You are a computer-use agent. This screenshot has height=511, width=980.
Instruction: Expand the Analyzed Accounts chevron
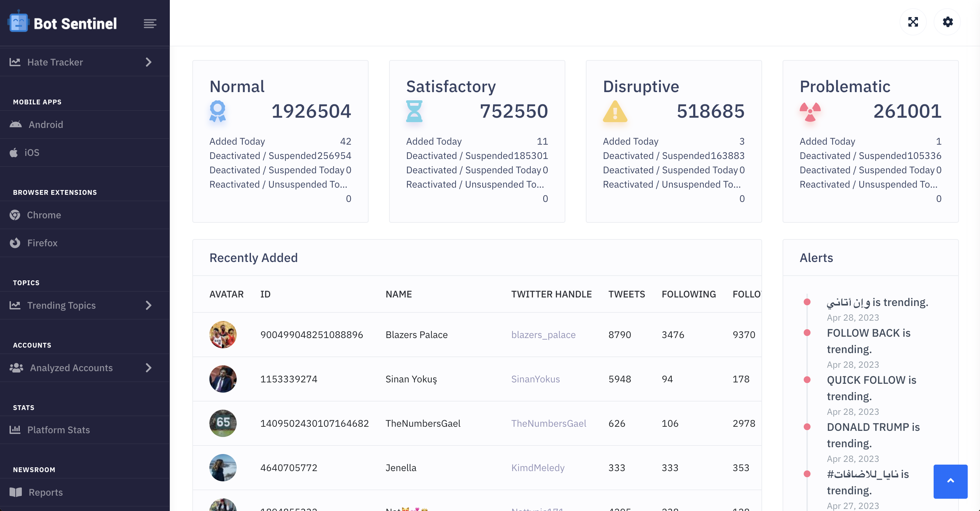pos(149,367)
